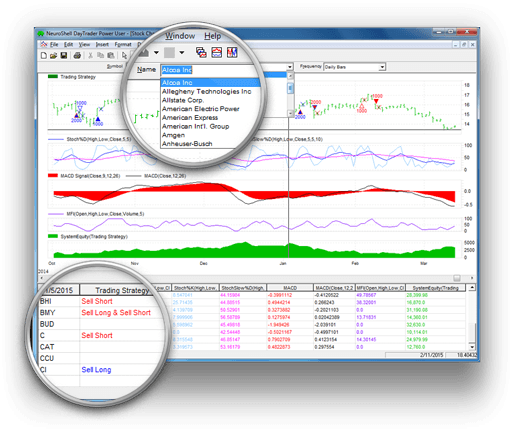Image resolution: width=512 pixels, height=431 pixels.
Task: Click the StochSlow%D column header
Action: click(x=243, y=288)
